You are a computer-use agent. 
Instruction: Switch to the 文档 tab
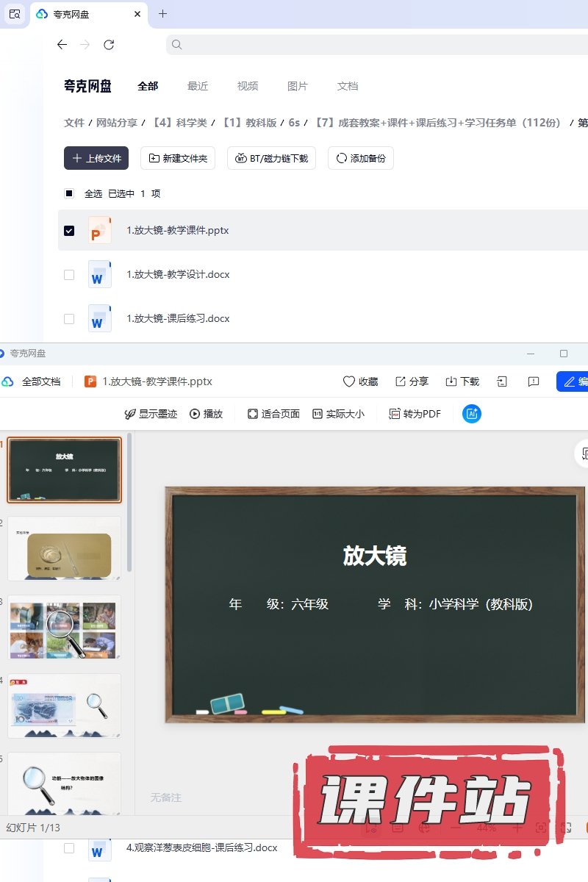click(x=348, y=86)
